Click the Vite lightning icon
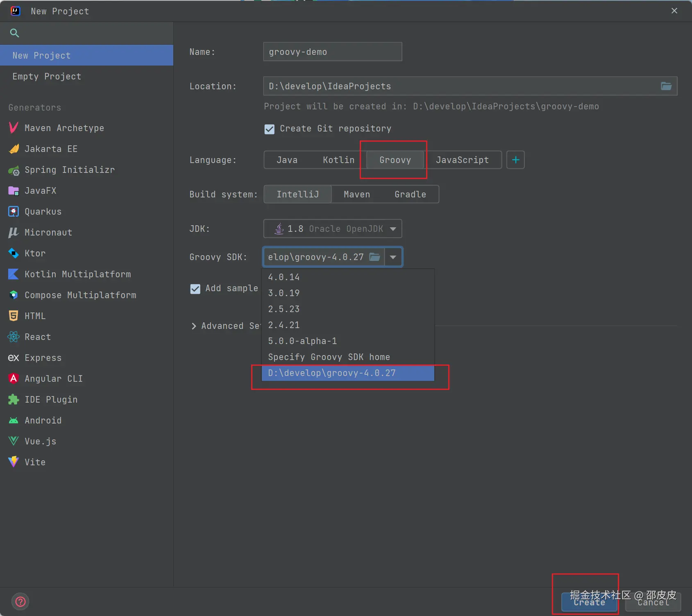Screen dimensions: 692x616 14,462
